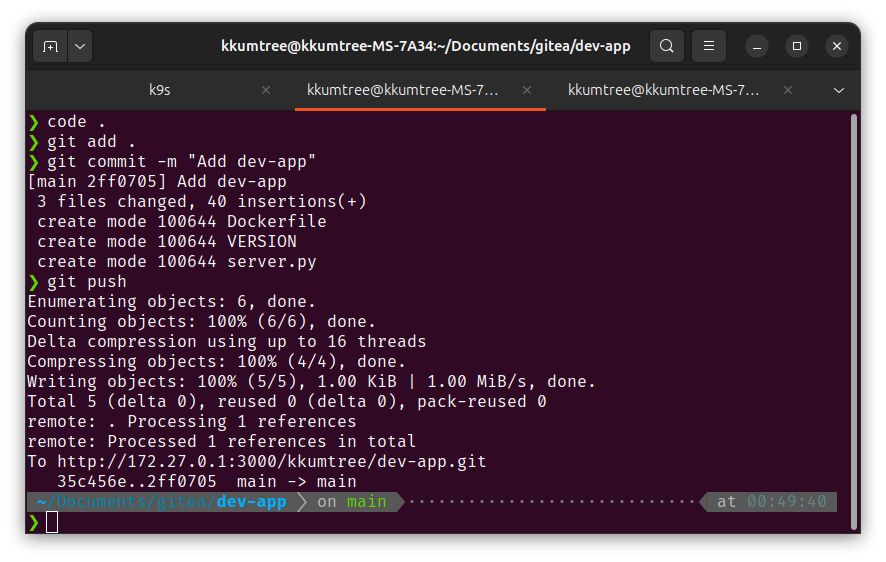Image resolution: width=886 pixels, height=562 pixels.
Task: Open a new terminal tab
Action: (50, 46)
